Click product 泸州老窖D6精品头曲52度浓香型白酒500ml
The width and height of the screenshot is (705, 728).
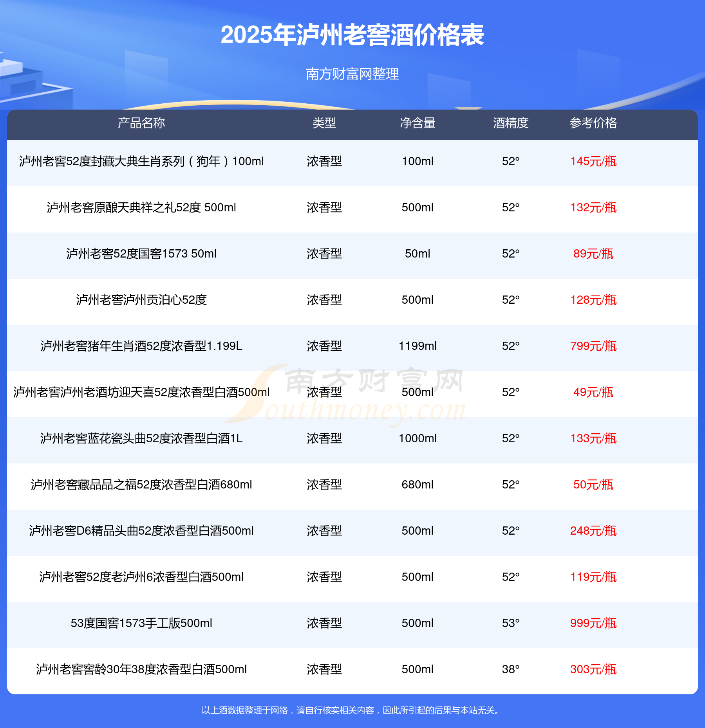141,531
